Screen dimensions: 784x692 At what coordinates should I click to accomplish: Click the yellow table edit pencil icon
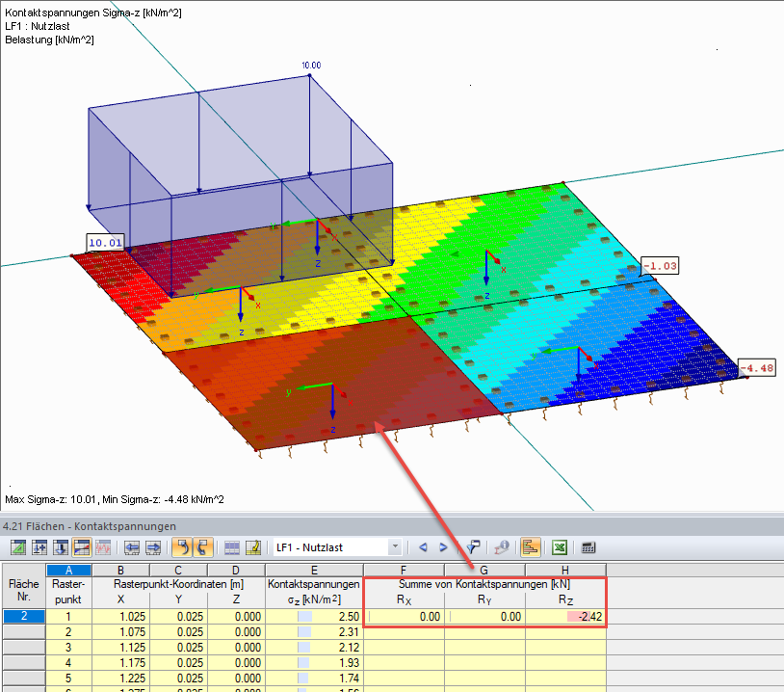pyautogui.click(x=253, y=547)
